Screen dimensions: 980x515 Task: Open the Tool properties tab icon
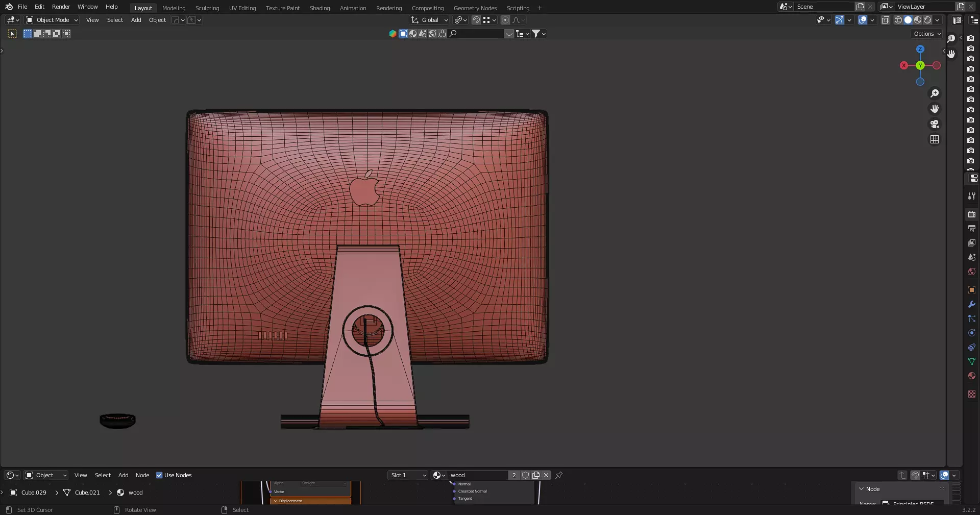pos(972,196)
